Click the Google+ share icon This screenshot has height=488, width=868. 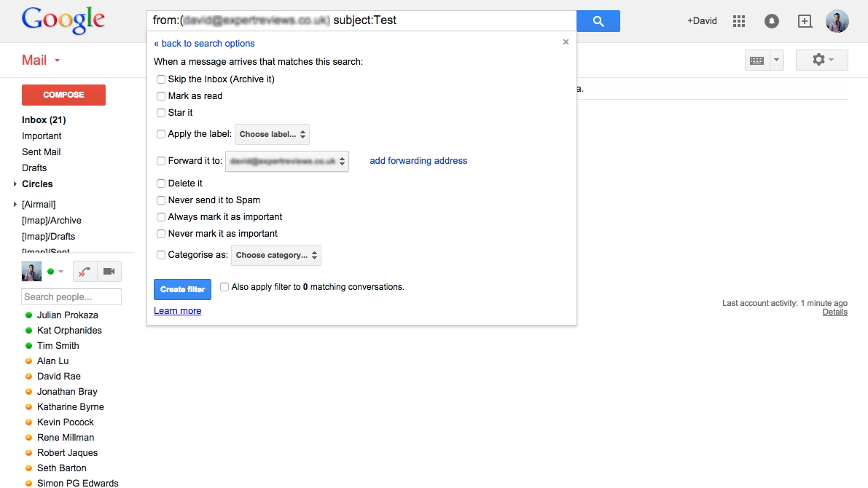[805, 21]
